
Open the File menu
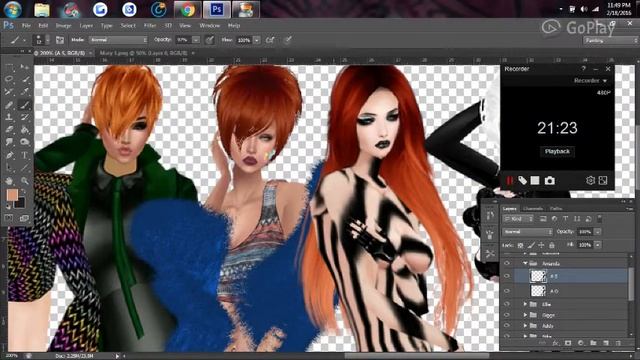point(26,25)
